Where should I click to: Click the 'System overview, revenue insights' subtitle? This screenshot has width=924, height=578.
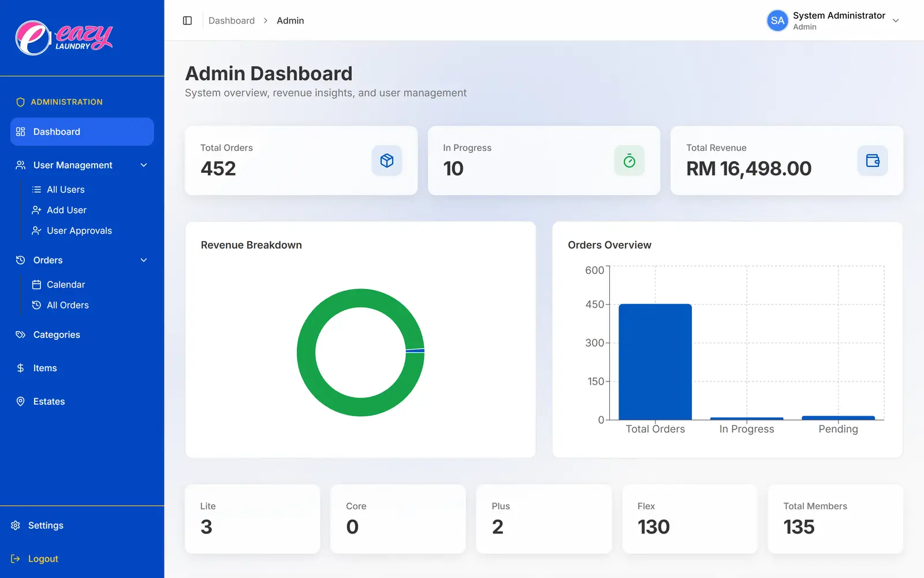tap(326, 93)
